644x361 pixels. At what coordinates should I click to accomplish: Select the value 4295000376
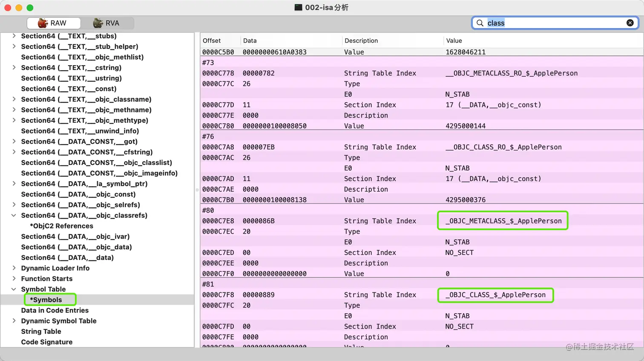[466, 199]
